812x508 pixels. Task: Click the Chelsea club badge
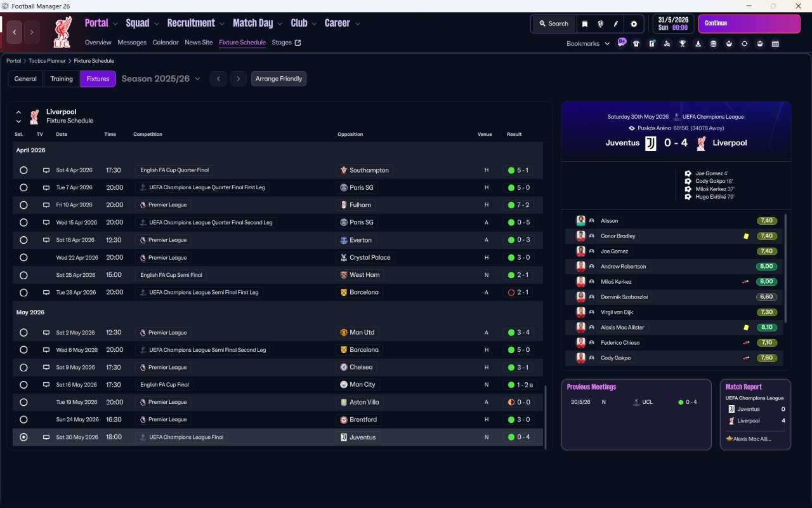tap(344, 368)
